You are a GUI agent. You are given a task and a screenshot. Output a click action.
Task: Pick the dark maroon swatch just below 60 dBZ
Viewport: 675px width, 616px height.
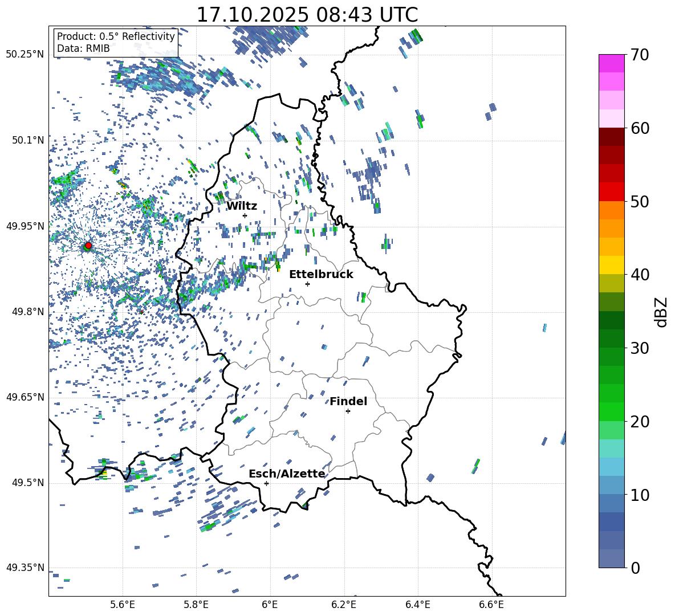tap(611, 137)
